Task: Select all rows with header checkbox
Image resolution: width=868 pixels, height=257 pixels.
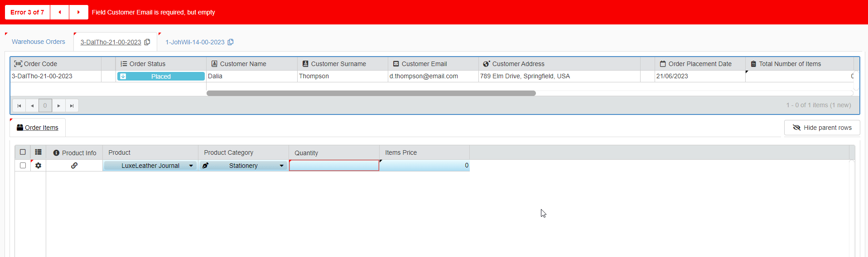Action: pos(23,152)
